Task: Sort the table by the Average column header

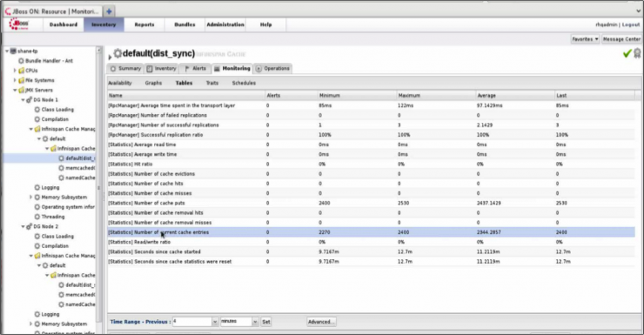Action: click(515, 95)
